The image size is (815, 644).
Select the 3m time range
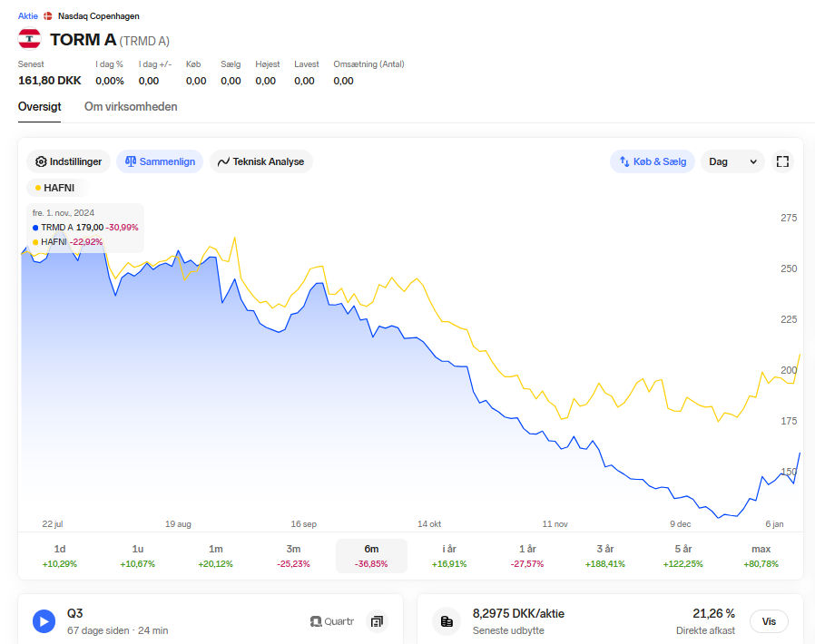click(x=294, y=556)
